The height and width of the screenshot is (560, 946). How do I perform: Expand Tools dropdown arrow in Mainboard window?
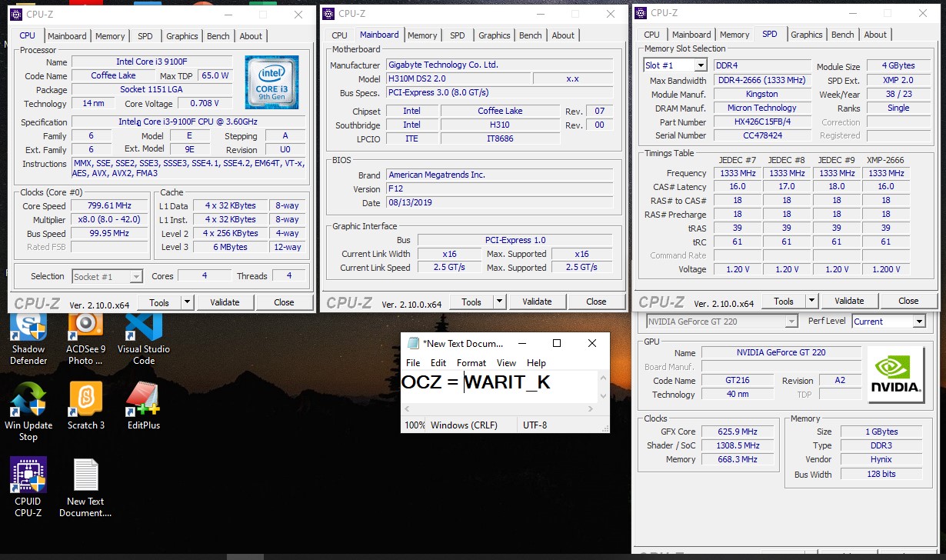pyautogui.click(x=499, y=302)
